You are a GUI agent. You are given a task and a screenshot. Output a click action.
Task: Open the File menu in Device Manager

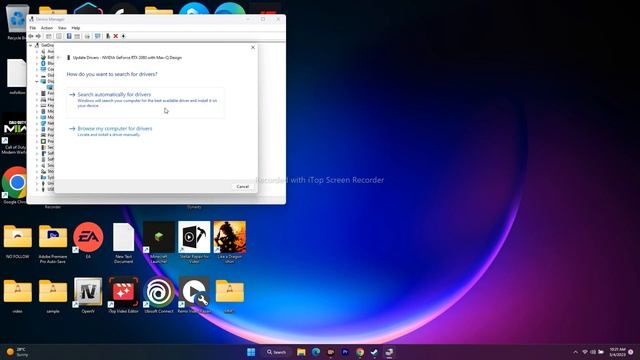[33, 28]
